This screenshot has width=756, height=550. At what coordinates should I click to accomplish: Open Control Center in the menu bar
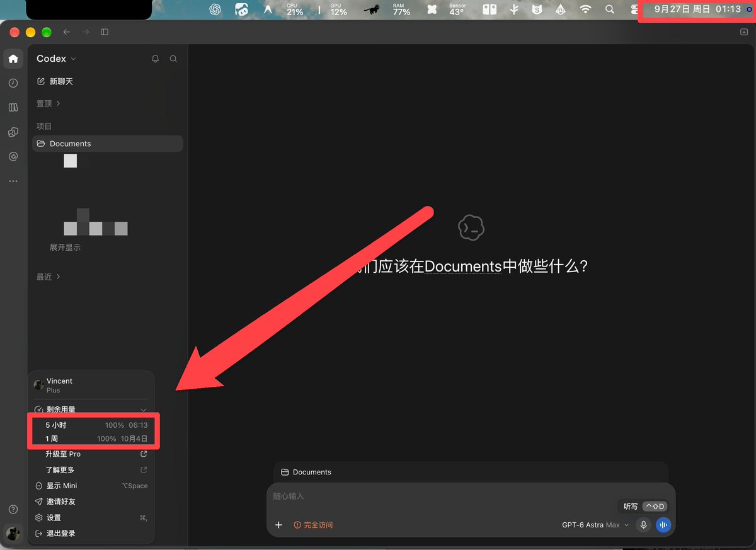tap(635, 9)
